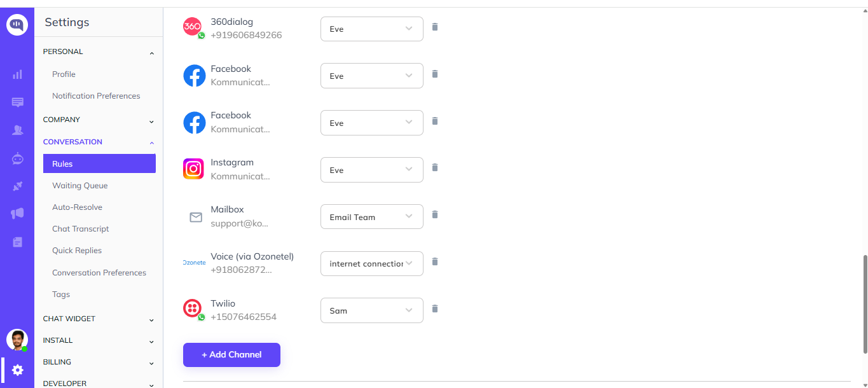Open the users icon in sidebar
This screenshot has width=868, height=388.
[x=17, y=130]
